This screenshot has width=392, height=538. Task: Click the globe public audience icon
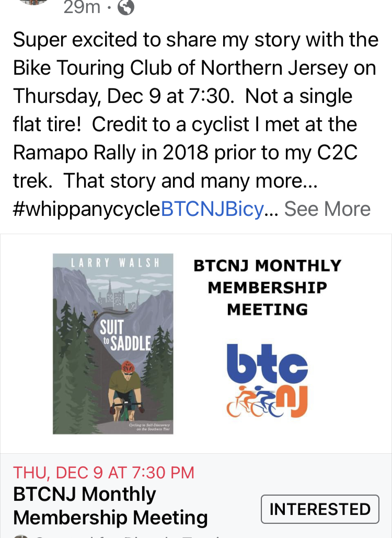tap(126, 7)
